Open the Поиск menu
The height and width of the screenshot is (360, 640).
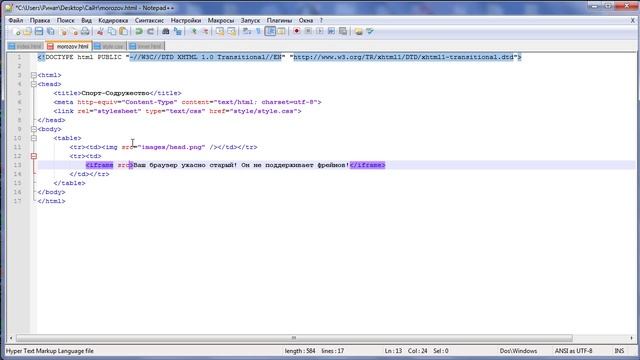point(66,20)
